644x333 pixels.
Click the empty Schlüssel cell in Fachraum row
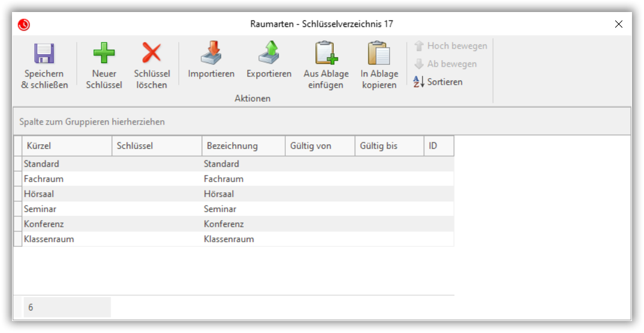point(157,179)
